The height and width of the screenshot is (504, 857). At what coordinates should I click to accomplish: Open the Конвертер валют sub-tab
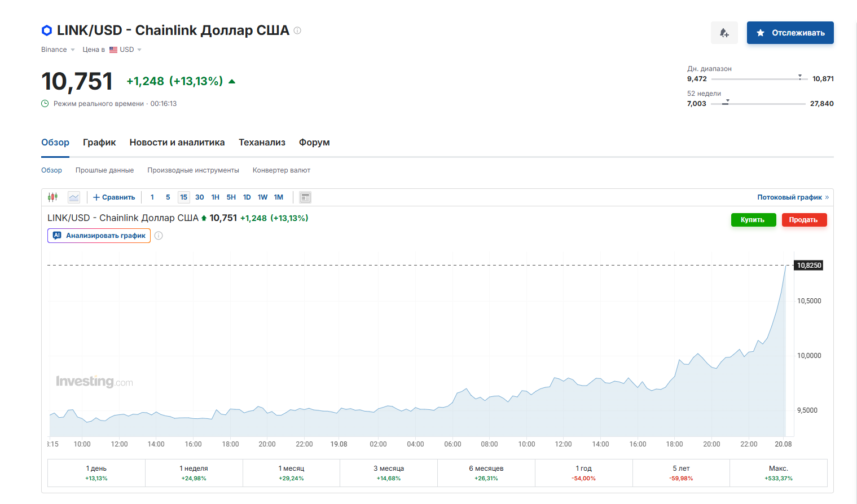pos(282,170)
